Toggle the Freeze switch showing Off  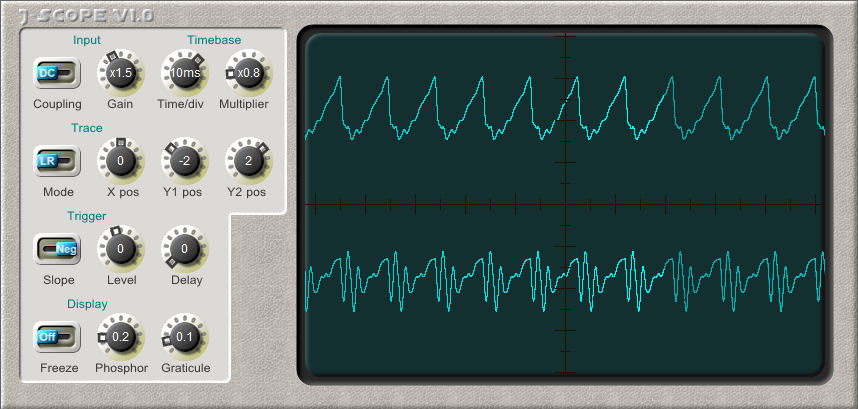tap(57, 337)
